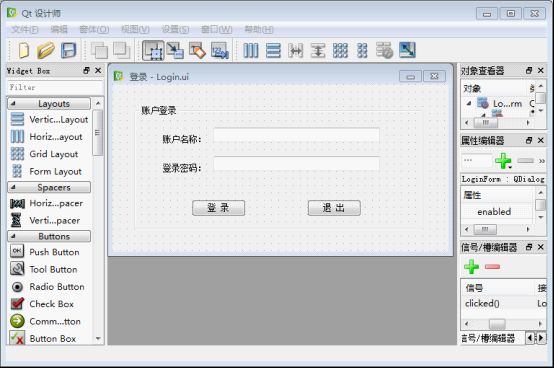Float the Widget Box dock panel

coord(86,70)
